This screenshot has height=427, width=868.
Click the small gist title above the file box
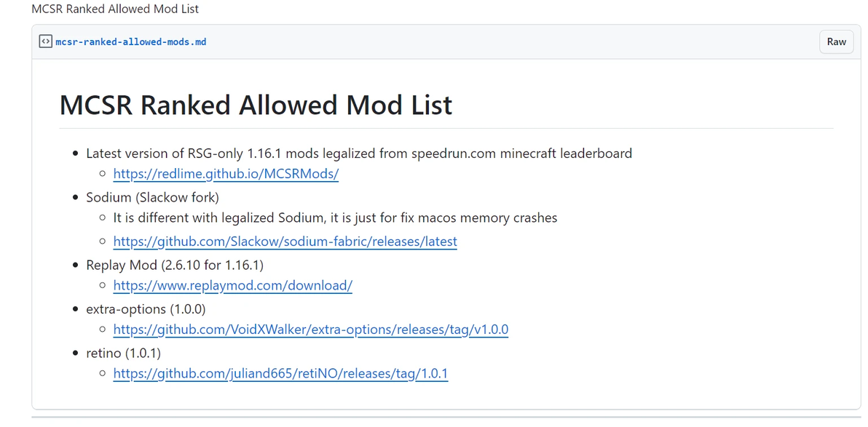click(x=115, y=9)
